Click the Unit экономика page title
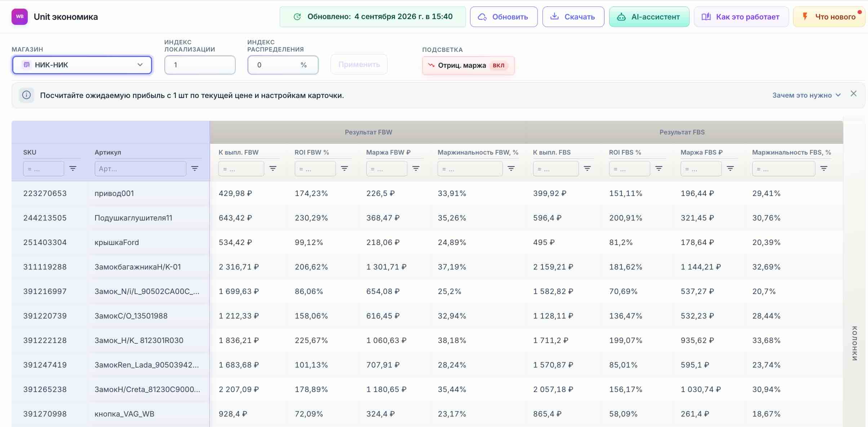 coord(66,17)
